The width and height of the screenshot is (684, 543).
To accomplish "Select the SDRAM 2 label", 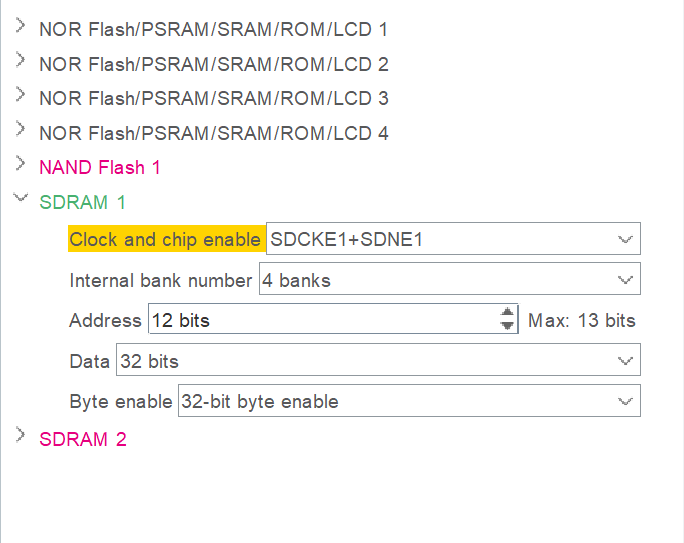I will click(83, 439).
